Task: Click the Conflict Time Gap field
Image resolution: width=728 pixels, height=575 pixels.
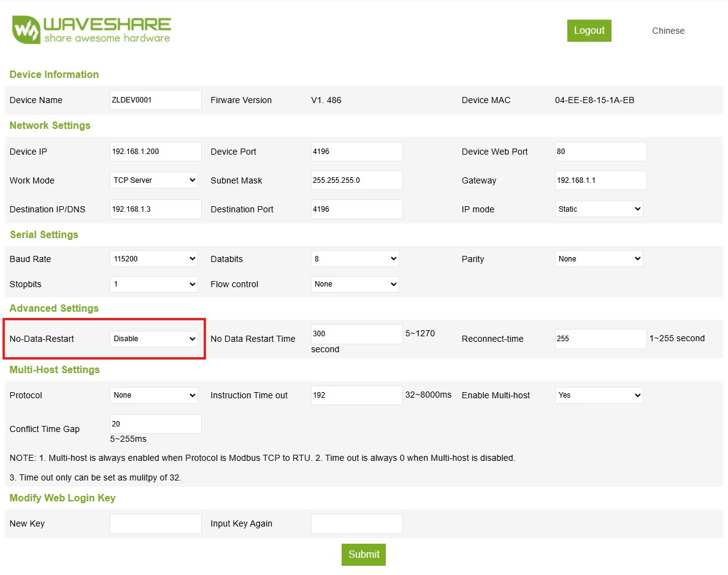Action: tap(155, 423)
